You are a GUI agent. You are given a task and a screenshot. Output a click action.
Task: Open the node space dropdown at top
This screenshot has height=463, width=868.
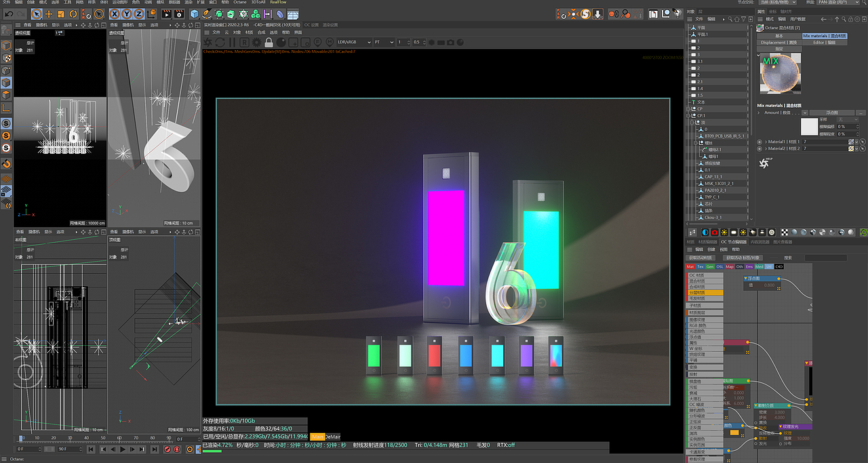pos(778,2)
